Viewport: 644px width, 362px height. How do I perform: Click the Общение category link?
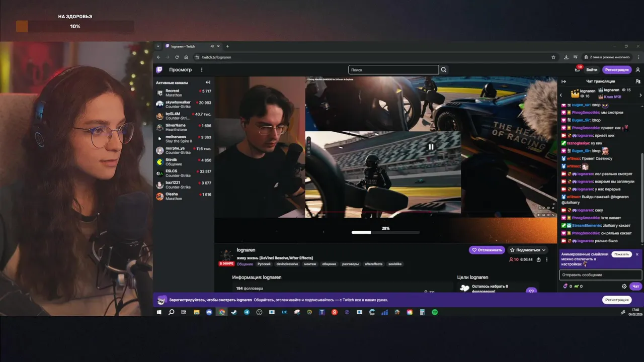coord(245,264)
